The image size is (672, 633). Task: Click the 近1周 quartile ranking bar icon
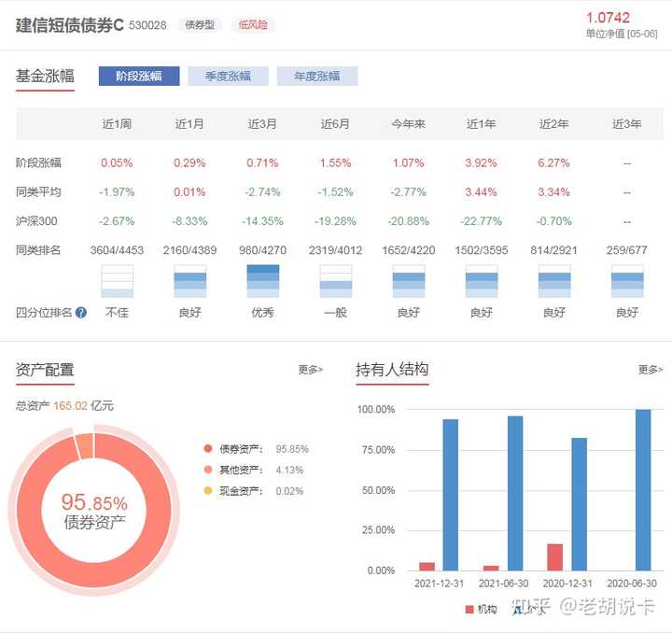pyautogui.click(x=117, y=281)
